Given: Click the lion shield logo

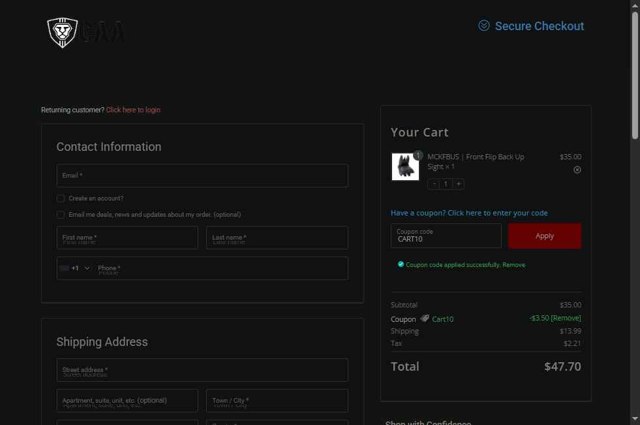Looking at the screenshot, I should 62,32.
